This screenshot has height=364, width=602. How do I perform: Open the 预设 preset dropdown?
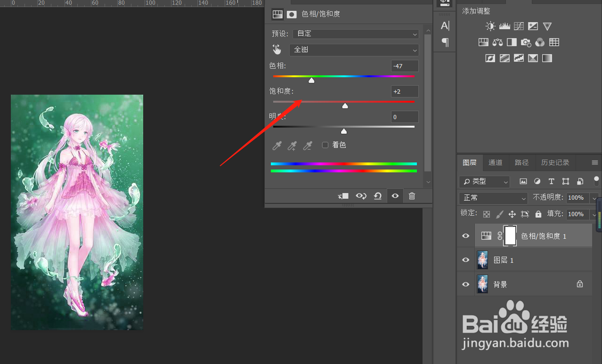pyautogui.click(x=356, y=34)
